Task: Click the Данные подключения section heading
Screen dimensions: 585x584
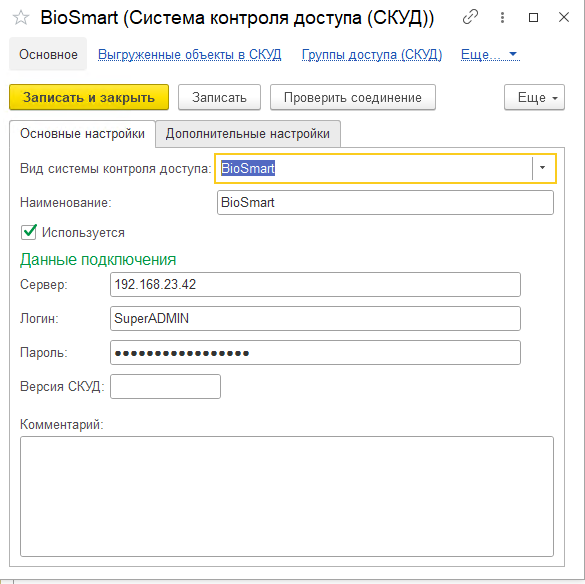Action: (x=98, y=260)
